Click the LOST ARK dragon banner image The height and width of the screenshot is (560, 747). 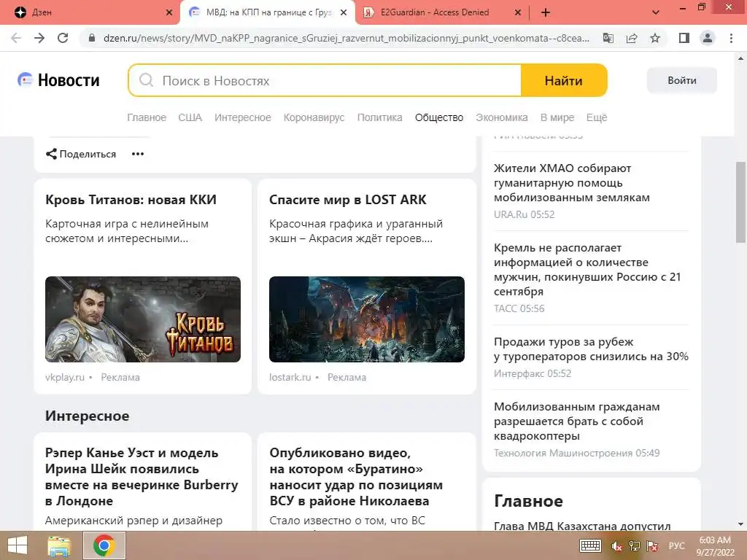pyautogui.click(x=367, y=319)
